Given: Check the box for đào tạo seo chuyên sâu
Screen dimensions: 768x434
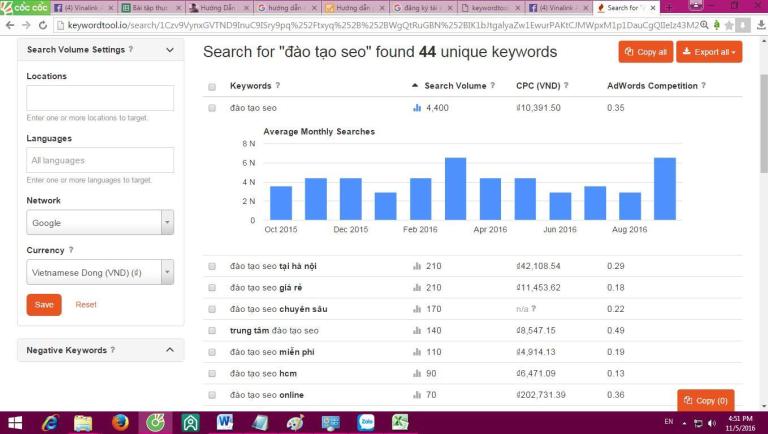Looking at the screenshot, I should [212, 309].
